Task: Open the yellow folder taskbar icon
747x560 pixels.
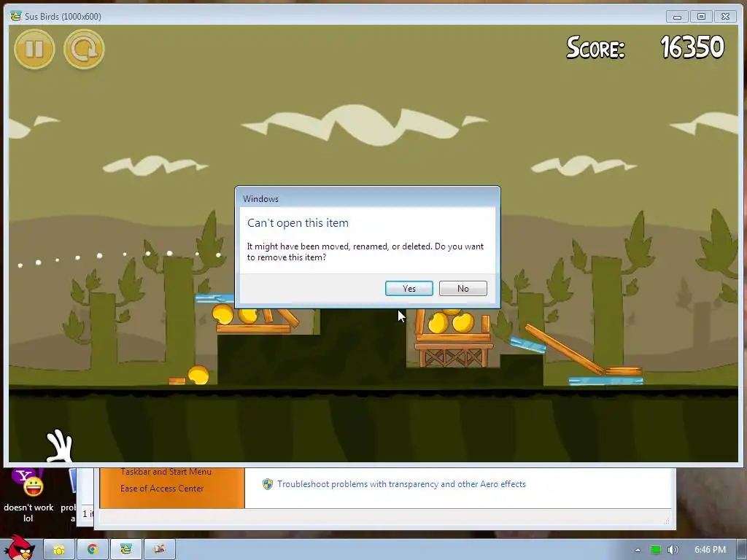Action: [59, 550]
